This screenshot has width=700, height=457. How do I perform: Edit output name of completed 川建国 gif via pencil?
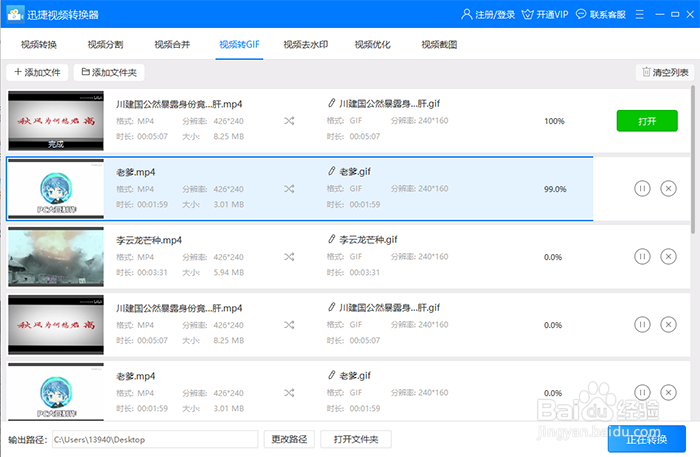click(331, 103)
